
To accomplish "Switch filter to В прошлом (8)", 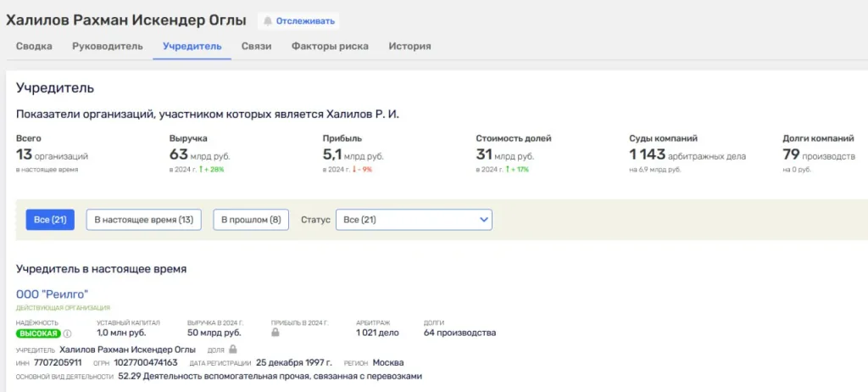I will click(x=251, y=220).
